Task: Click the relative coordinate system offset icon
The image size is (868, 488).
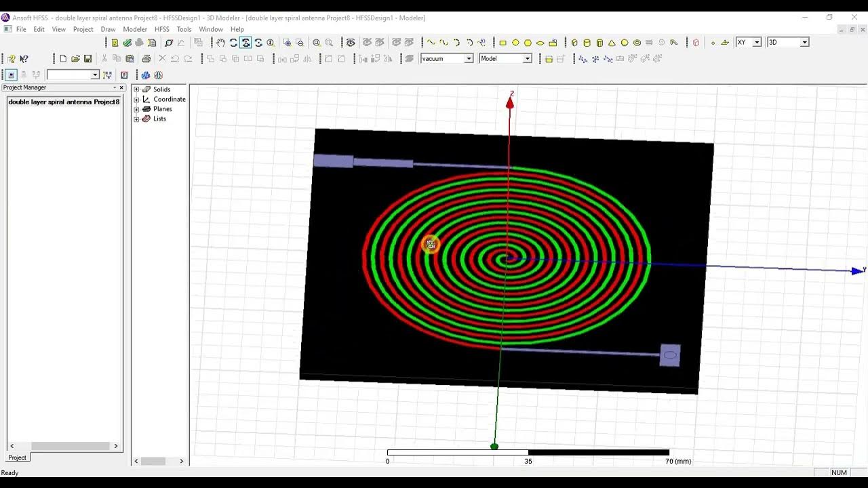Action: (583, 59)
